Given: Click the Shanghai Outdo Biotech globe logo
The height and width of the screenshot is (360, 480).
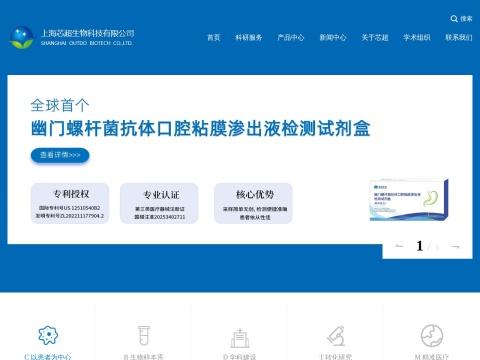Looking at the screenshot, I should [x=22, y=38].
